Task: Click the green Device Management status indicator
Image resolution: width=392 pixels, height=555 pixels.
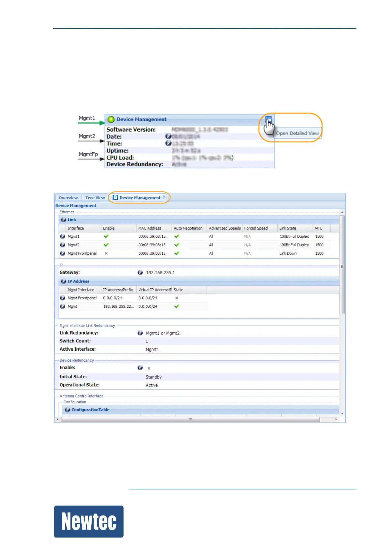Action: [x=111, y=119]
